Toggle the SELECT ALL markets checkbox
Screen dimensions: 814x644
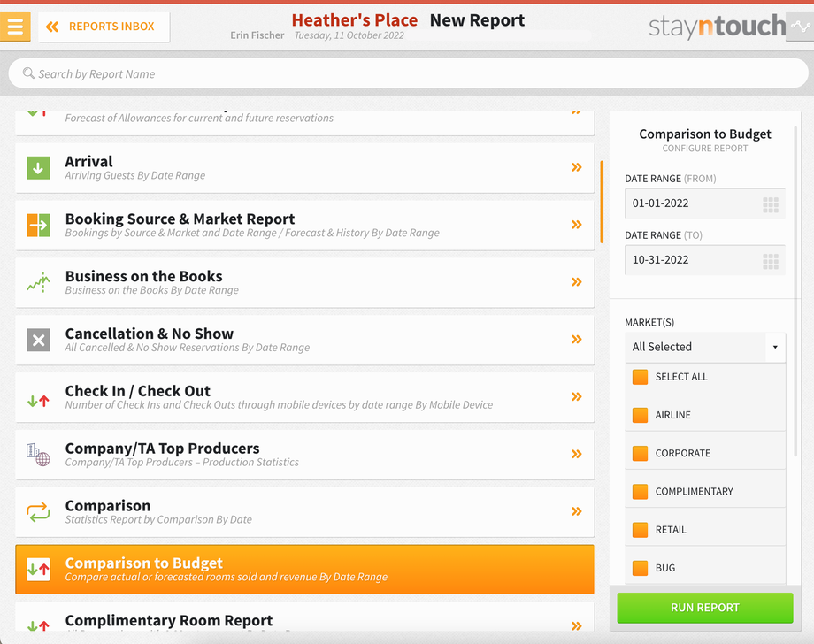click(x=640, y=377)
